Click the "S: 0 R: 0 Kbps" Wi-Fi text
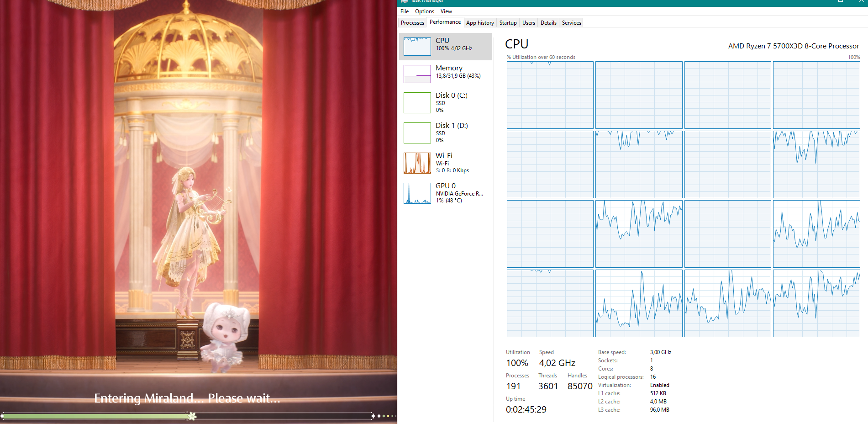Image resolution: width=868 pixels, height=424 pixels. click(x=452, y=170)
